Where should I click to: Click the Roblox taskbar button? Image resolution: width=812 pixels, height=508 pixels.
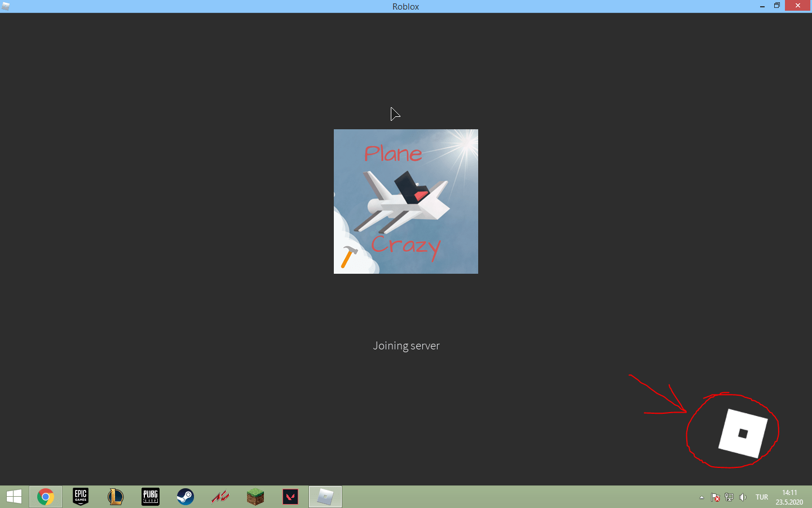coord(325,497)
